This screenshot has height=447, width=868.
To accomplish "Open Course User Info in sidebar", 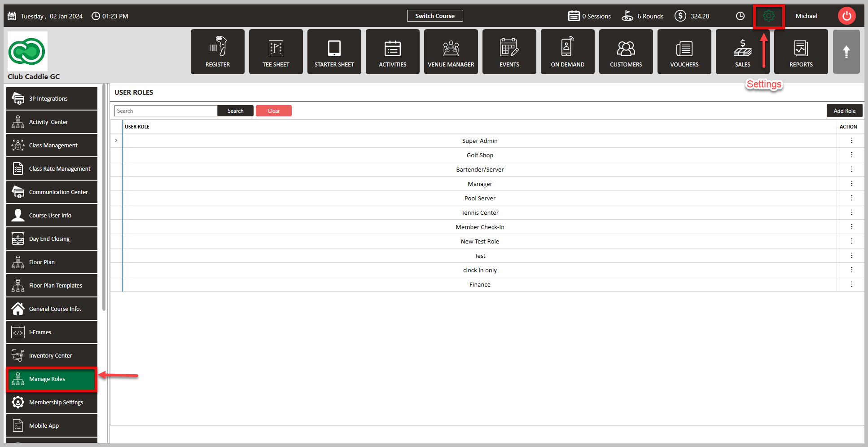I will (52, 215).
